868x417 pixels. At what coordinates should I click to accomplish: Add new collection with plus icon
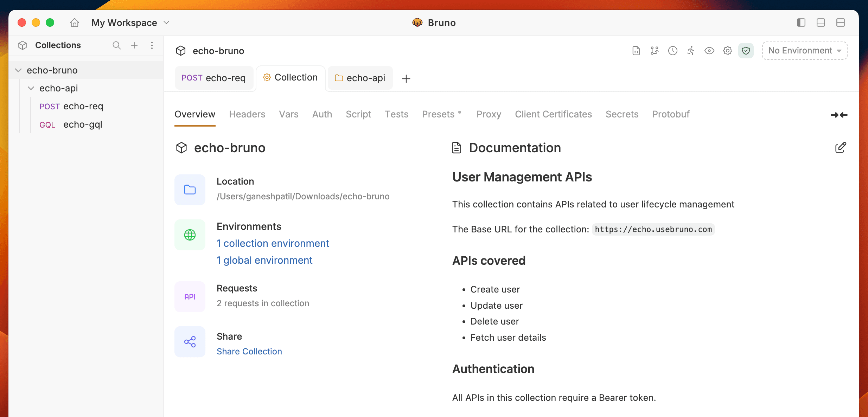pyautogui.click(x=134, y=45)
